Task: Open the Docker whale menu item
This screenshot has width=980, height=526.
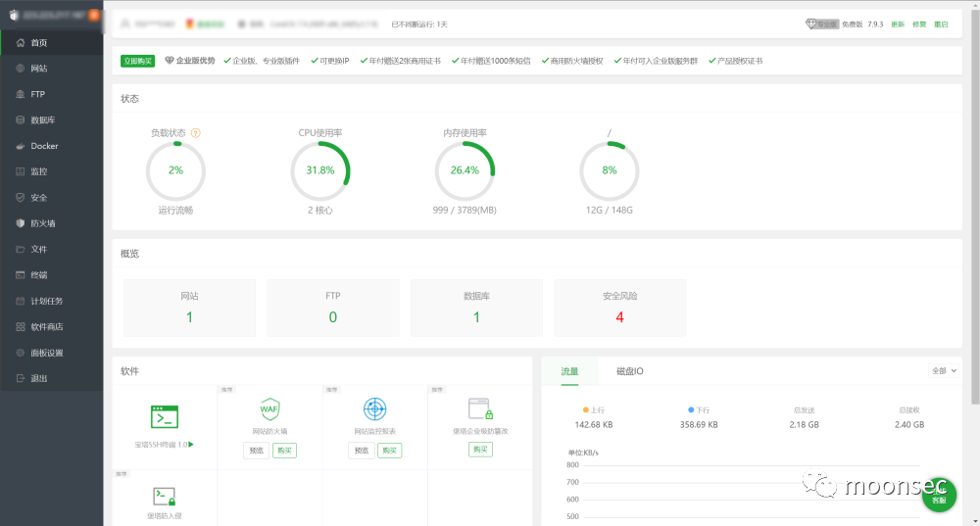Action: 51,146
